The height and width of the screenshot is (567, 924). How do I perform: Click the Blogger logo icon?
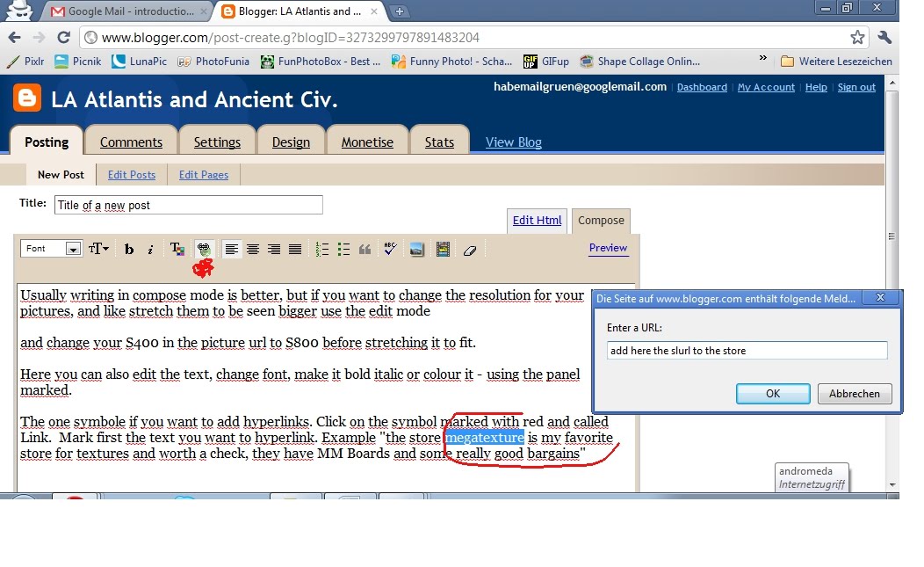(27, 98)
